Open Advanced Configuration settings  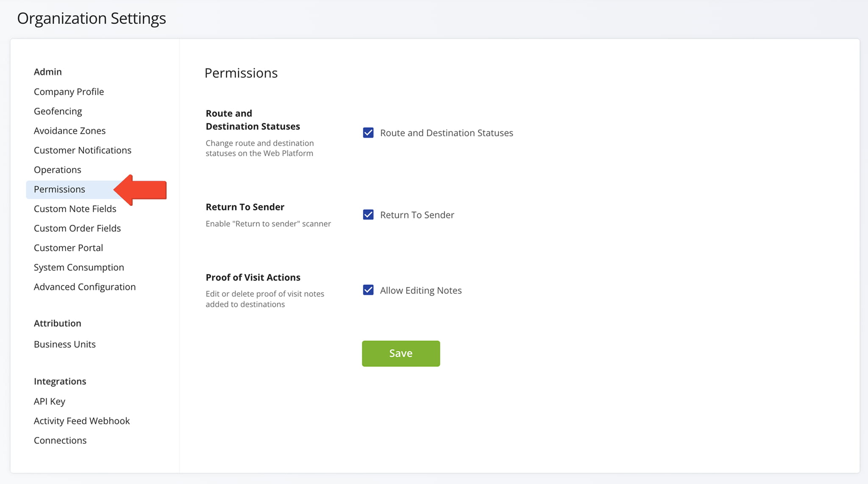pos(85,287)
